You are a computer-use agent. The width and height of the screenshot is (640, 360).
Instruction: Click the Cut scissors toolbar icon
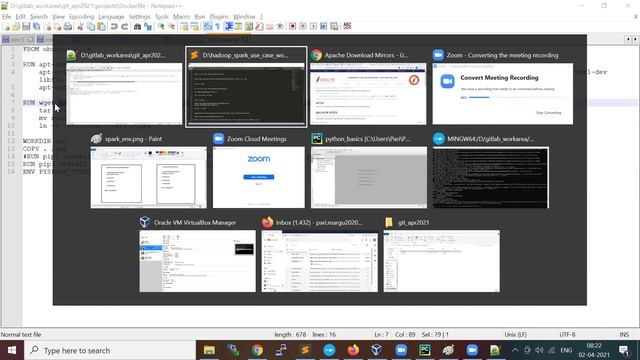coord(80,27)
